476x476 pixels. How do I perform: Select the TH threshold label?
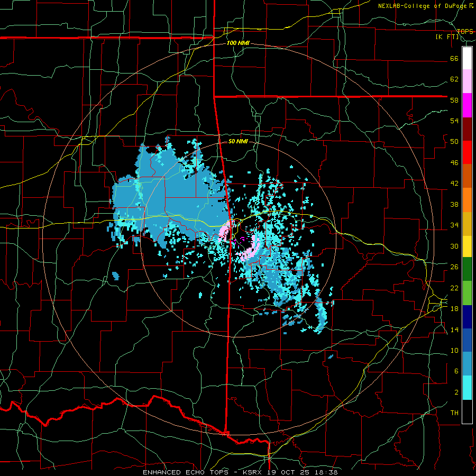tap(454, 413)
